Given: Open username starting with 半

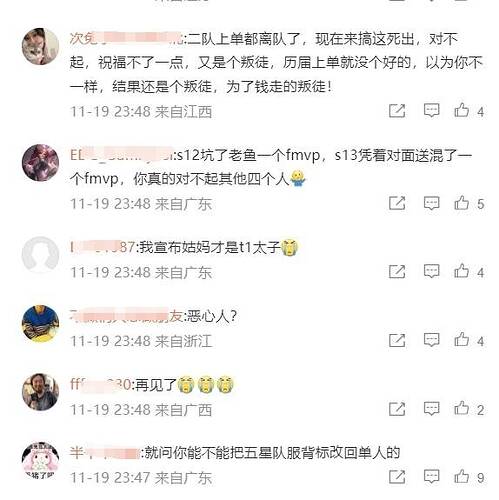Looking at the screenshot, I should click(104, 453).
